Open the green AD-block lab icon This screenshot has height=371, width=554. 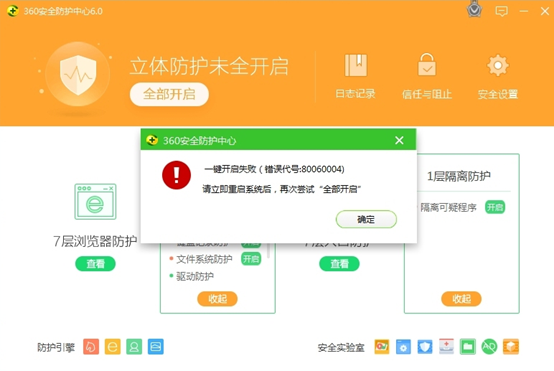(x=489, y=347)
